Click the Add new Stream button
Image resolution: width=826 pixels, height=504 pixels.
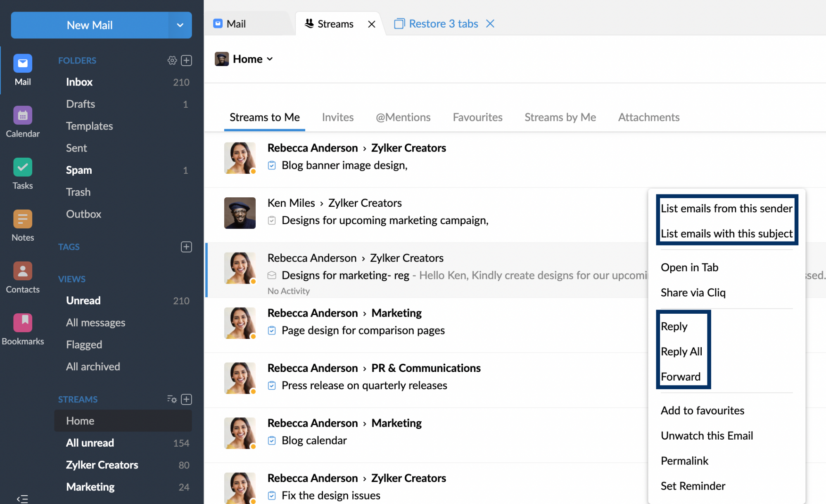(x=186, y=399)
